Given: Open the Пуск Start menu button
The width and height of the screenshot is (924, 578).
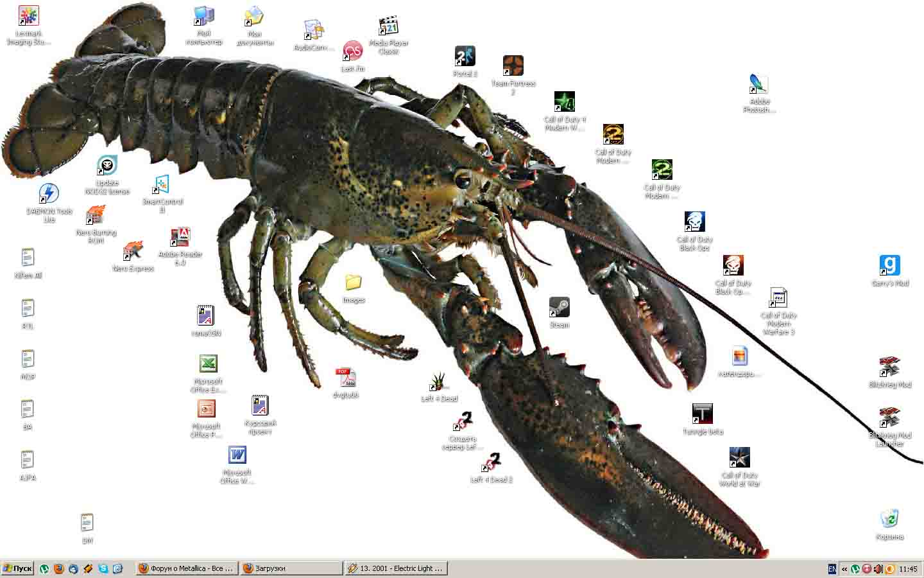Looking at the screenshot, I should point(18,568).
